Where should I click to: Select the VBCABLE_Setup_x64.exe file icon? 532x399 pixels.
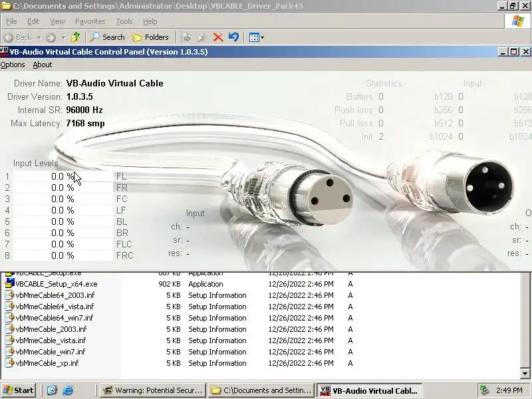[x=10, y=284]
